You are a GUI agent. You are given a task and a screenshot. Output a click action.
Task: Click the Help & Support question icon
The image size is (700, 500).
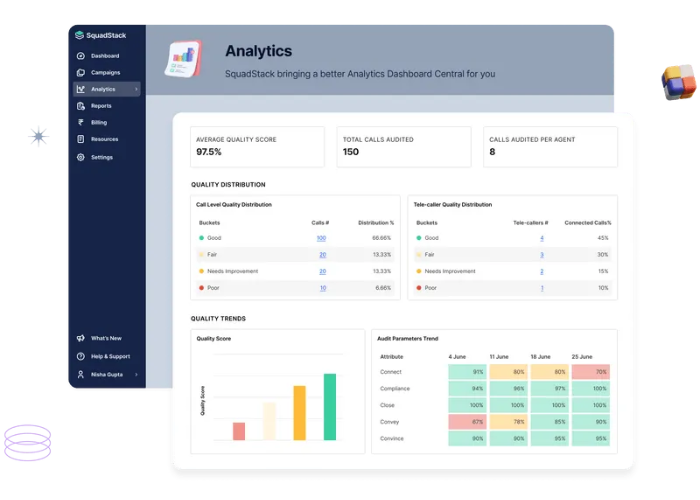81,356
